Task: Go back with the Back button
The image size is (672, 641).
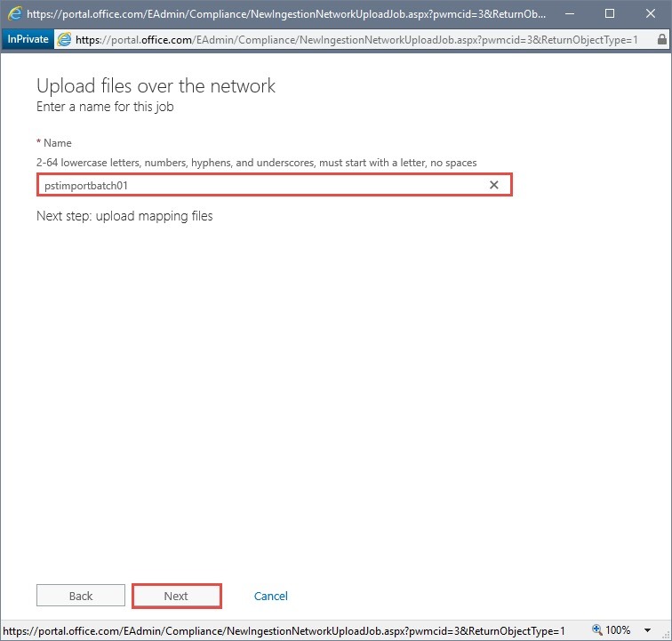Action: pos(81,596)
